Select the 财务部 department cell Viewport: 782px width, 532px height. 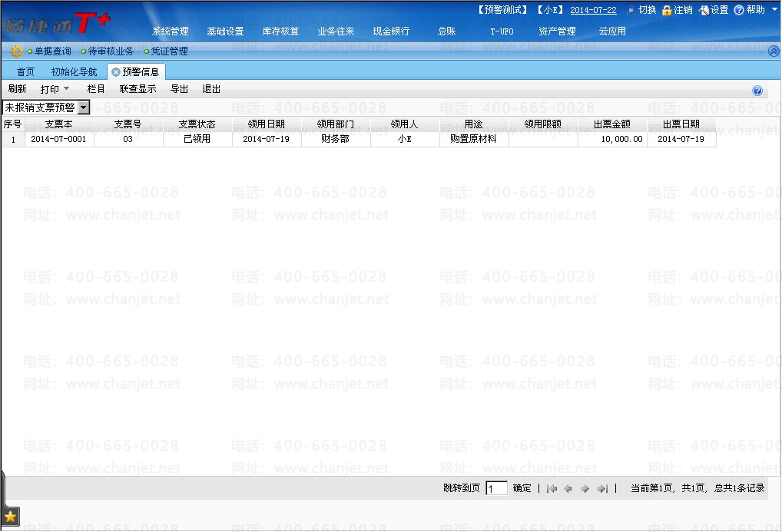pos(336,139)
